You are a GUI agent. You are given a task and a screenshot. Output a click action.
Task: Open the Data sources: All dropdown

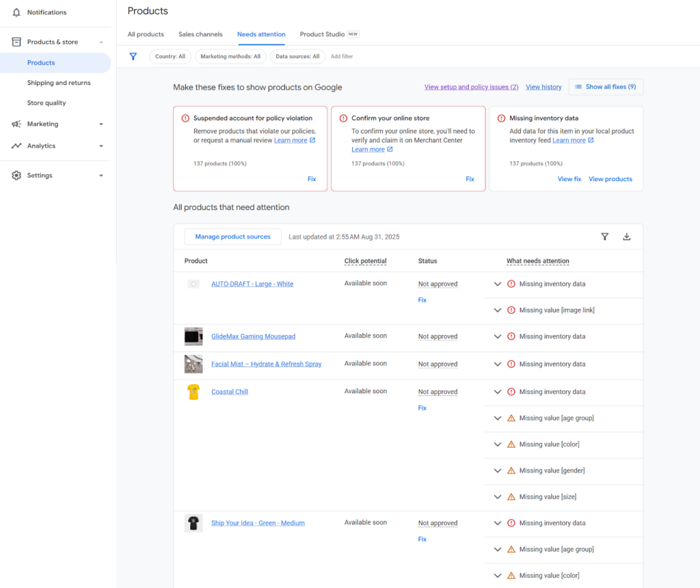coord(297,56)
